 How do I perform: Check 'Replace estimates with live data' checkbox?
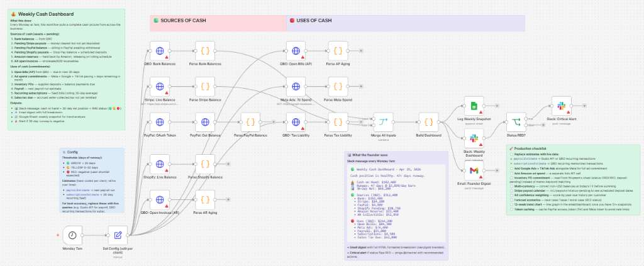[x=511, y=154]
